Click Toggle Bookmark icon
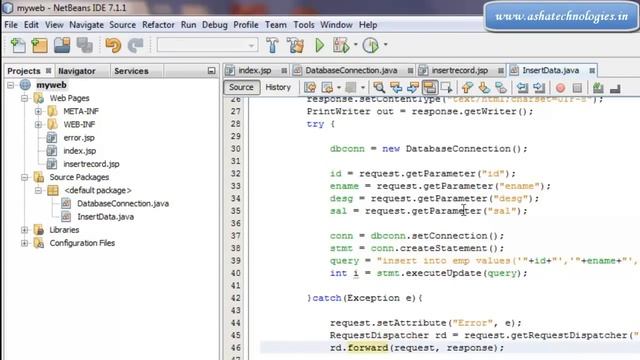This screenshot has width=640, height=360. [x=501, y=87]
